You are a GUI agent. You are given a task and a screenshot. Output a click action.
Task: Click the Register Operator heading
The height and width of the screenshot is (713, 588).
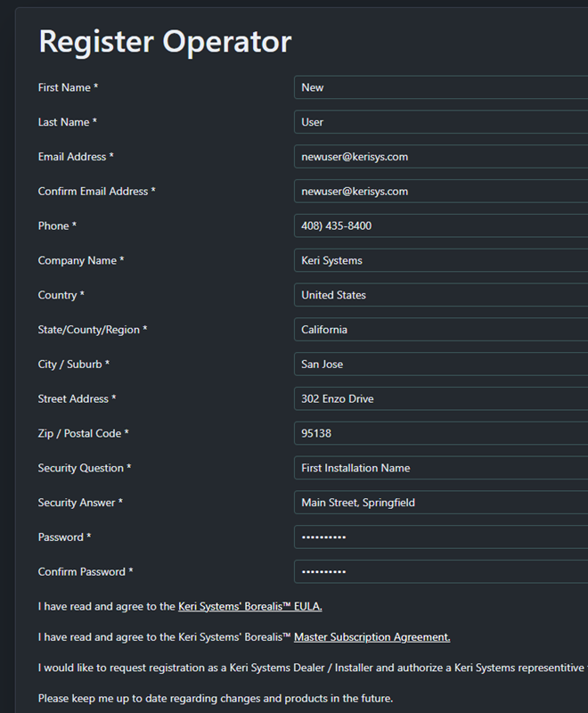tap(165, 41)
